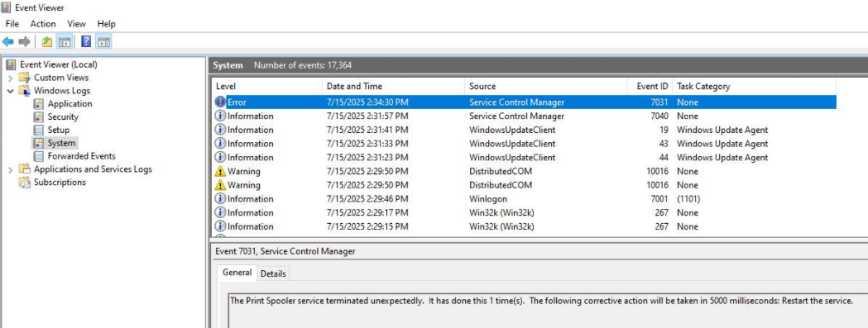Click the 'Event 7031, Service Control Manager' detail header
868x328 pixels.
point(285,252)
